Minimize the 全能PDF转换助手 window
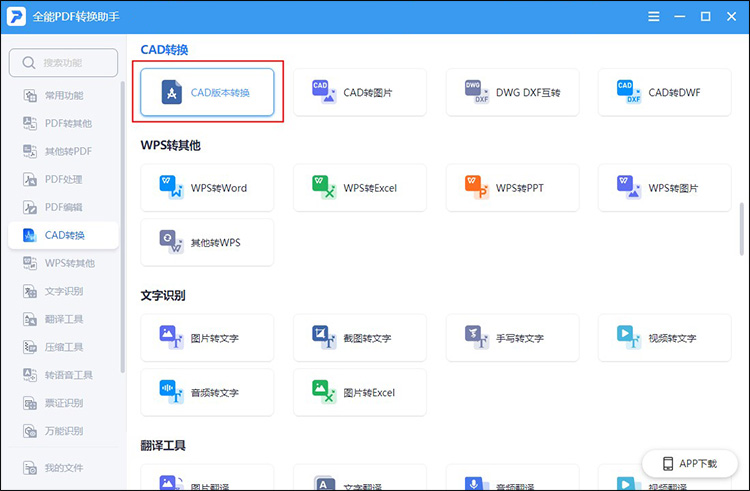 coord(680,17)
